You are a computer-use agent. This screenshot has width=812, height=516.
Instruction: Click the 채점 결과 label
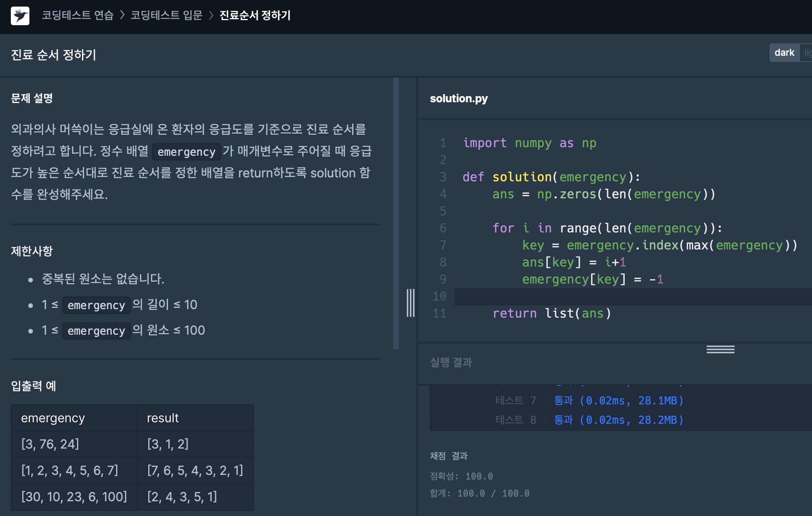449,456
